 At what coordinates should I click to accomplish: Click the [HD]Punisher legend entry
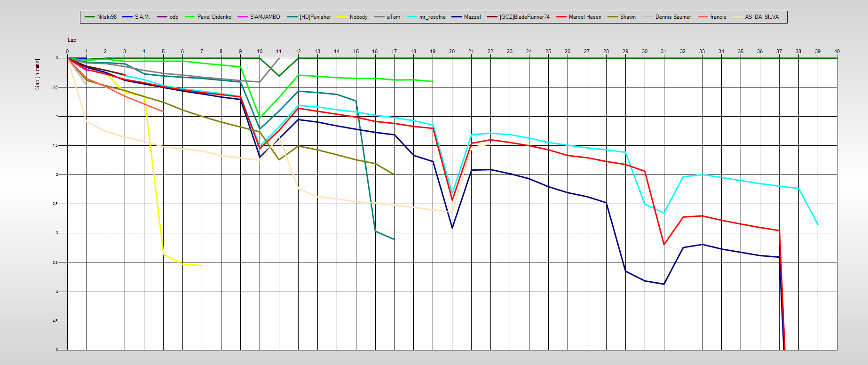pyautogui.click(x=315, y=17)
